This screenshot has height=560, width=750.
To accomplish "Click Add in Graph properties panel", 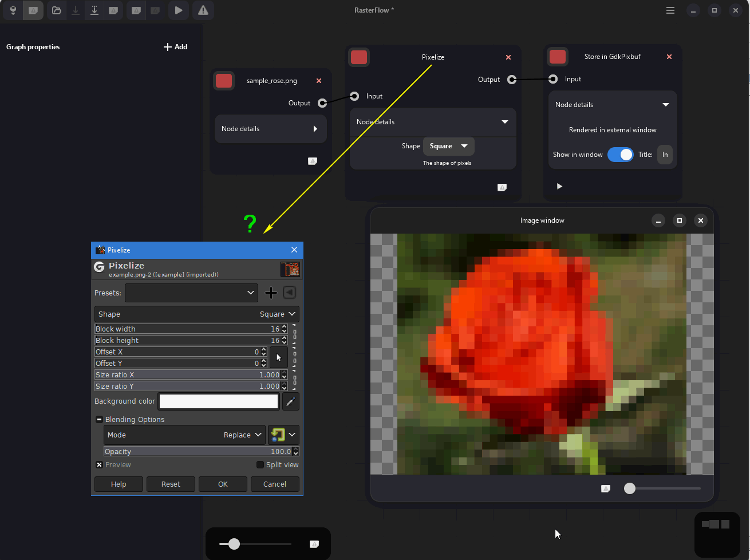I will (x=176, y=47).
